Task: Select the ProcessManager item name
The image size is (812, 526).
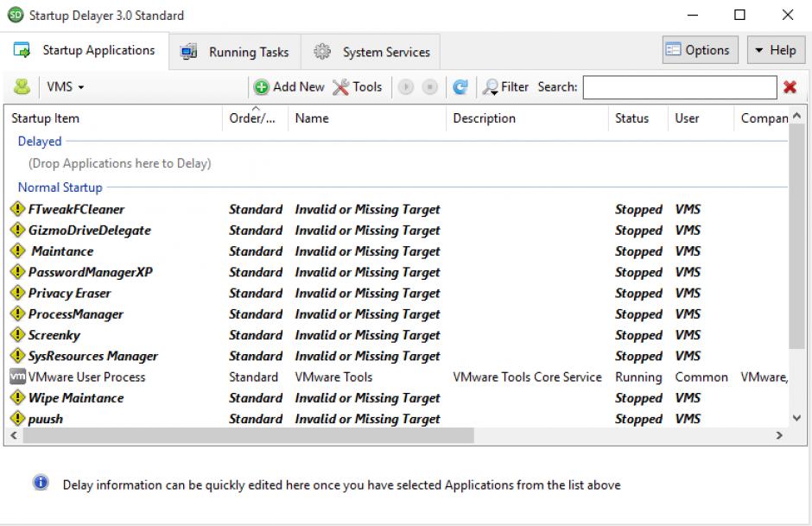Action: (x=76, y=314)
